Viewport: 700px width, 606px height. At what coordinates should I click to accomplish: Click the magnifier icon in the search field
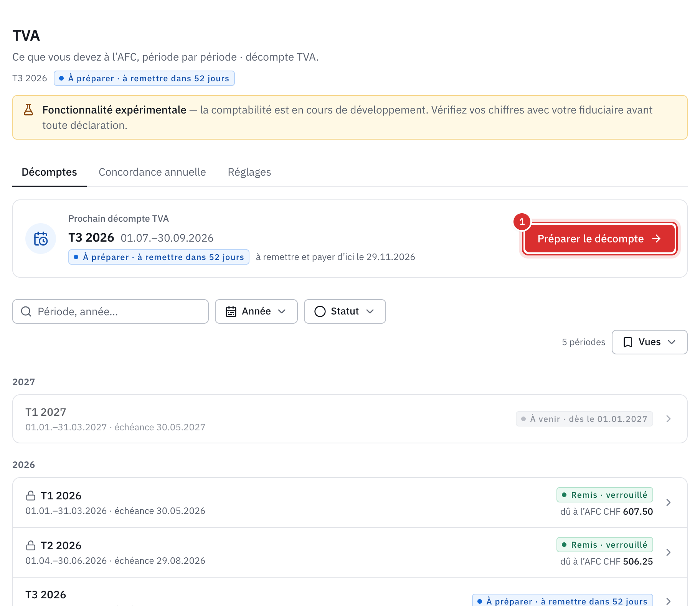(26, 311)
